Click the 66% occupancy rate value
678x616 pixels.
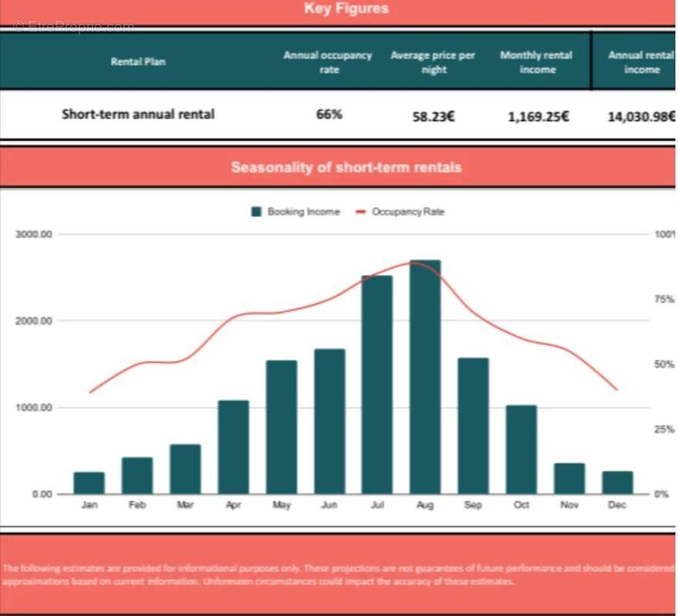pos(329,115)
